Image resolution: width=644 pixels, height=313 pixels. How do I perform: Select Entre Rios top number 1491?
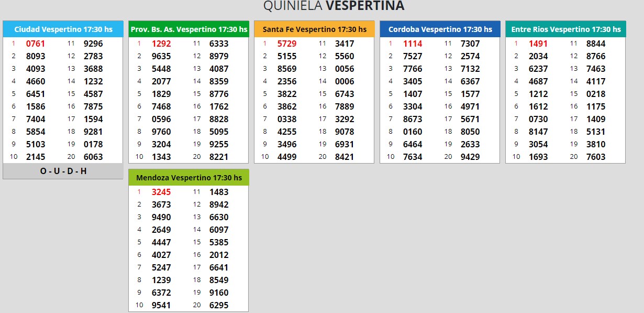pos(538,44)
